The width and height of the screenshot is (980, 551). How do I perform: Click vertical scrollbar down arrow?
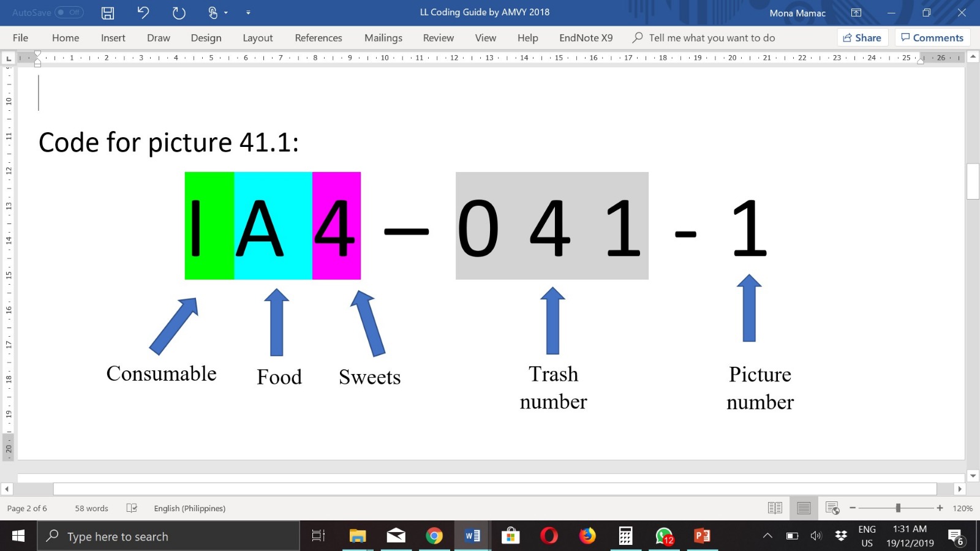pos(973,476)
